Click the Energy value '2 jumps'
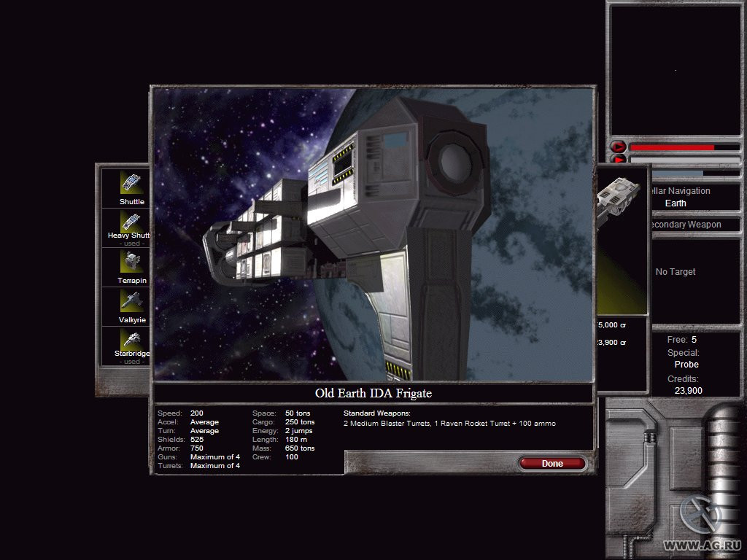Screen dimensions: 747x560 pos(298,430)
